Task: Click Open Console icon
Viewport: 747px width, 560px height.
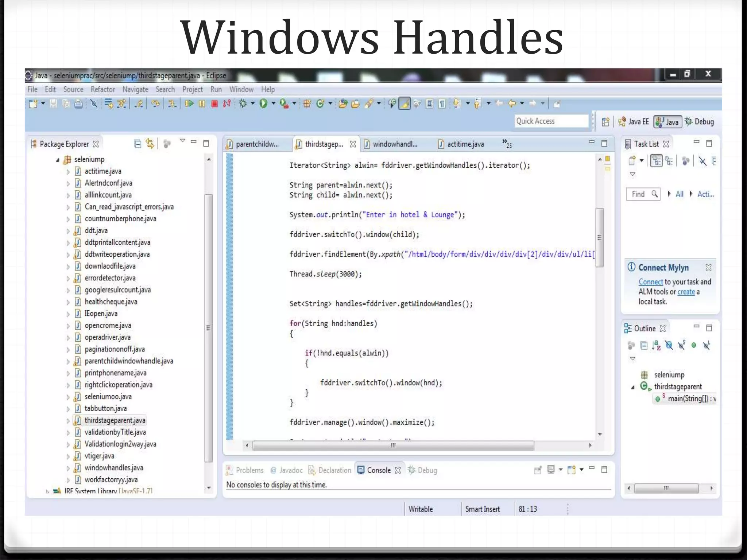Action: click(x=572, y=470)
